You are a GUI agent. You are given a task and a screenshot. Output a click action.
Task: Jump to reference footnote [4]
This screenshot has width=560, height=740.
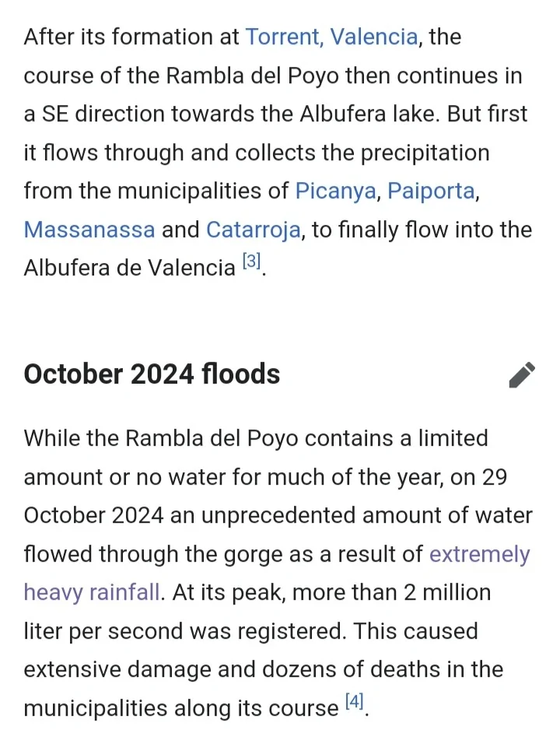[x=354, y=703]
